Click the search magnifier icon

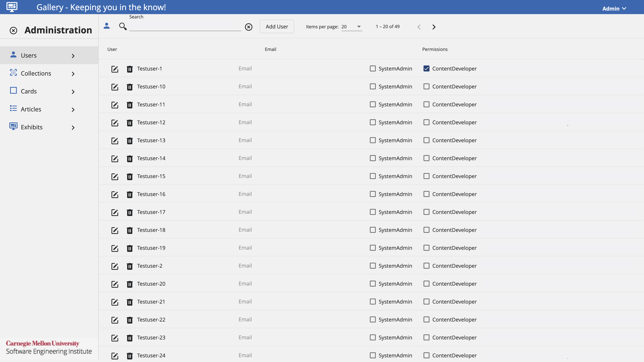click(x=123, y=27)
